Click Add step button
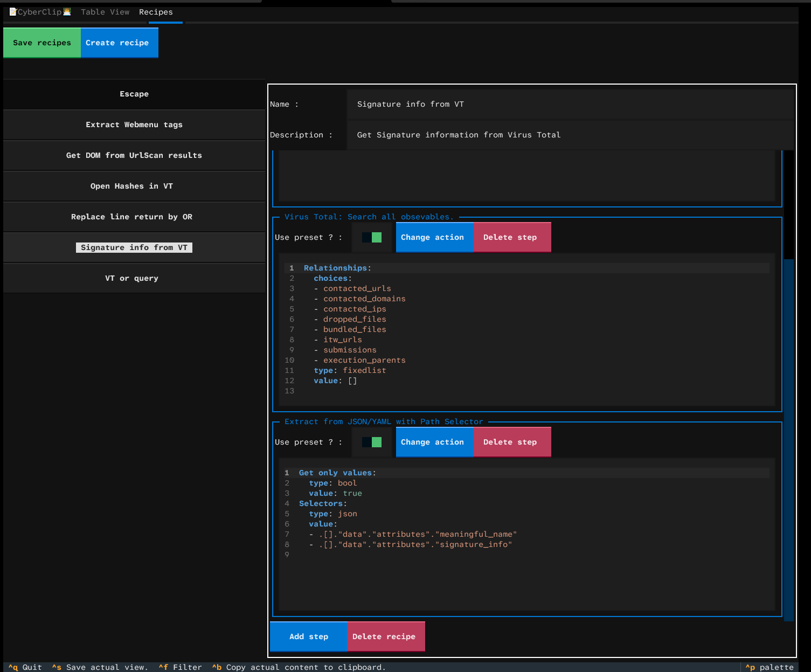 point(309,636)
